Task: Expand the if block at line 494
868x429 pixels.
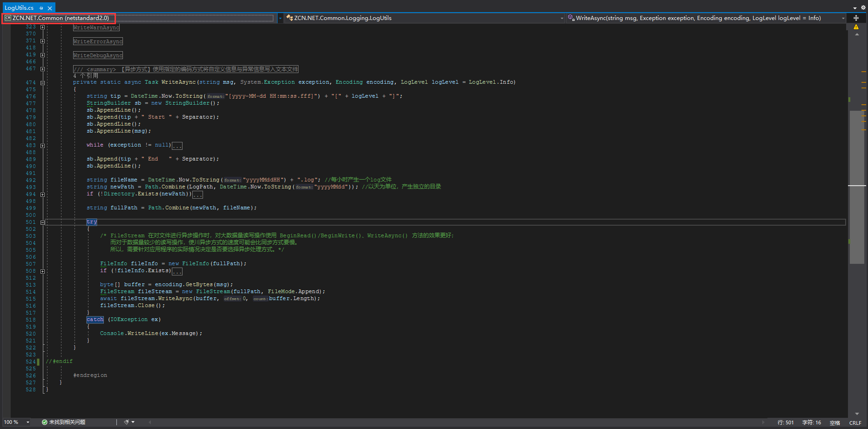Action: click(42, 194)
